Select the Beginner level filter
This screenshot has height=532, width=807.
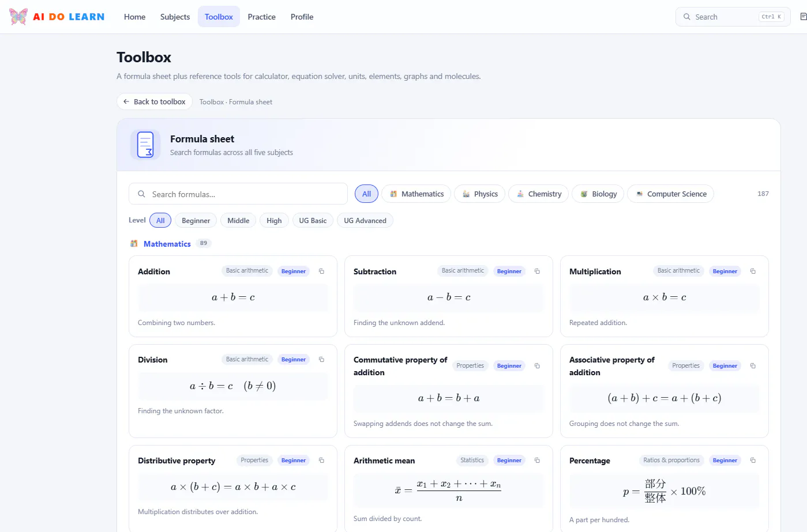(x=196, y=220)
